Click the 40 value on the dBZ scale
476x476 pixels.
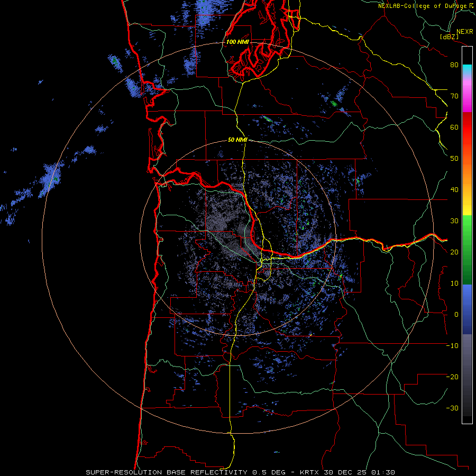[x=454, y=190]
